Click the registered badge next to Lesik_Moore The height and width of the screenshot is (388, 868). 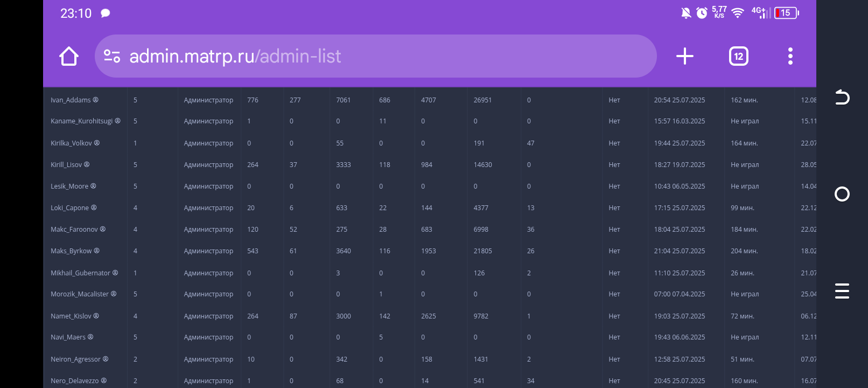click(93, 186)
